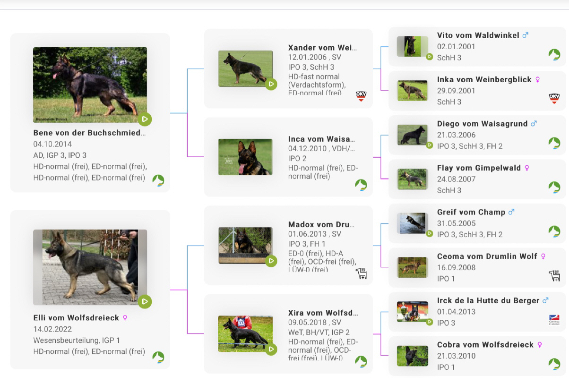Open Bene von der Buchschmiede profile link

[89, 133]
